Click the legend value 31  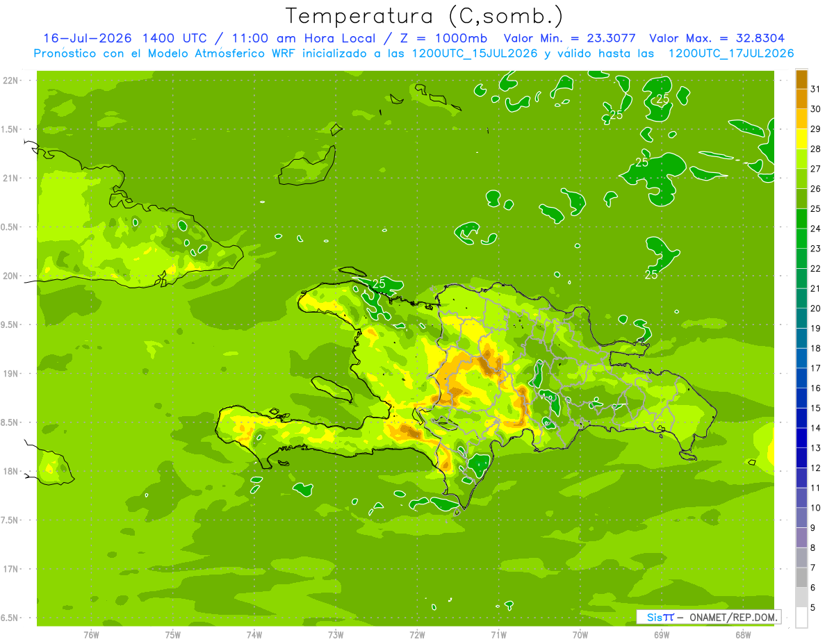click(816, 89)
